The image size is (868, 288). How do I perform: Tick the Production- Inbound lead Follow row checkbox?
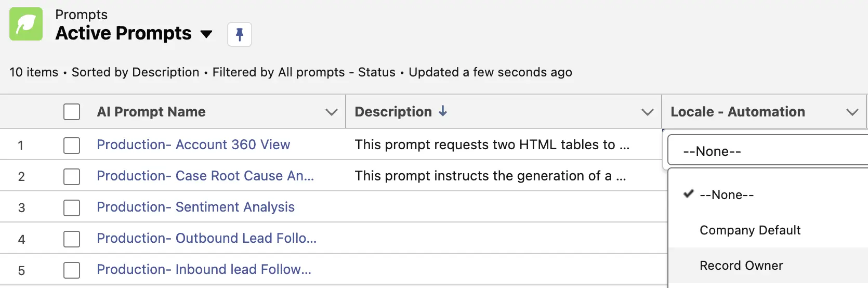pos(72,270)
